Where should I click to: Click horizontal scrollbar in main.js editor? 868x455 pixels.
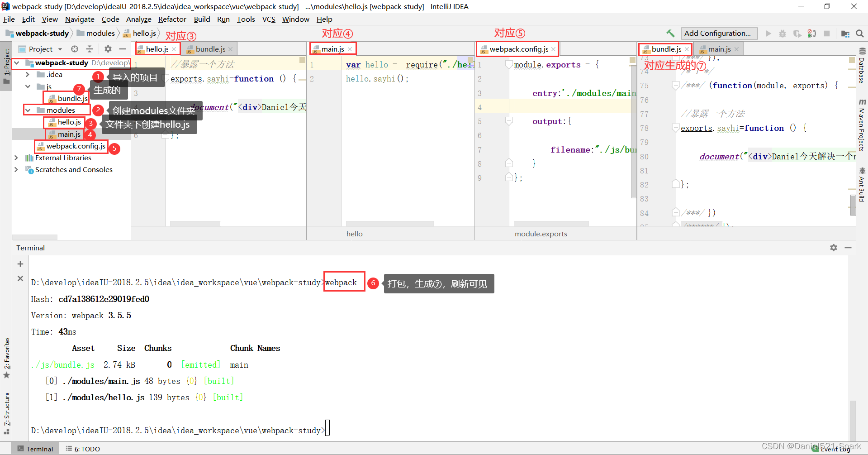click(x=389, y=223)
